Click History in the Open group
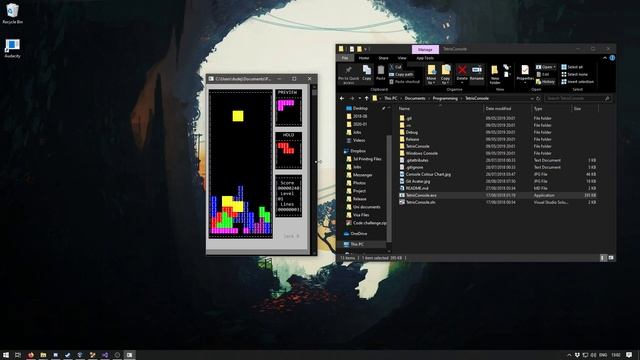 [x=545, y=82]
